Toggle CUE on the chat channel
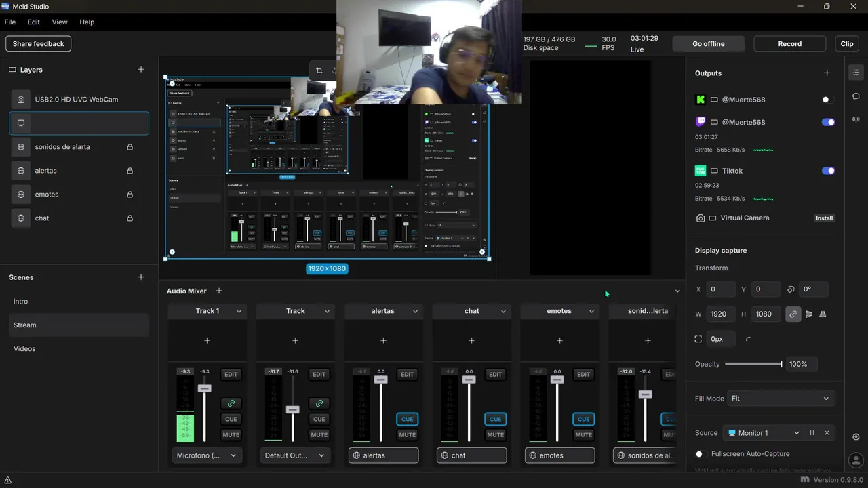868x488 pixels. (496, 419)
